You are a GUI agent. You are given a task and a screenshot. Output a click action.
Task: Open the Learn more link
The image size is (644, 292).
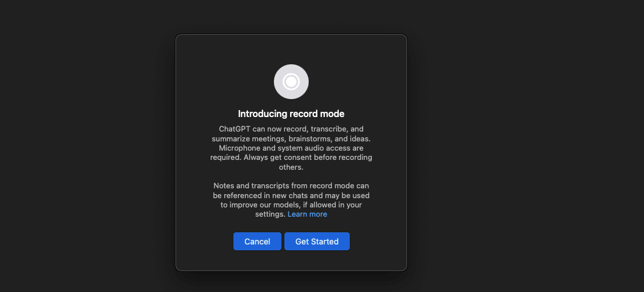(307, 214)
